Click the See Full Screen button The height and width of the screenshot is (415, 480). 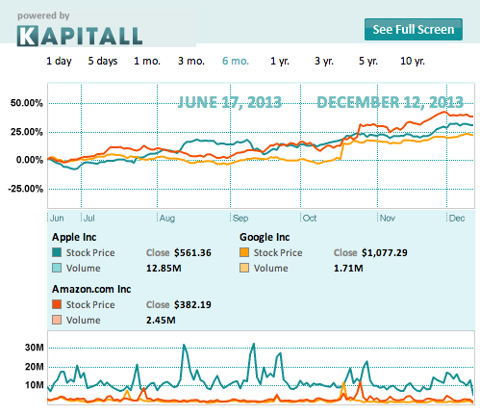413,29
